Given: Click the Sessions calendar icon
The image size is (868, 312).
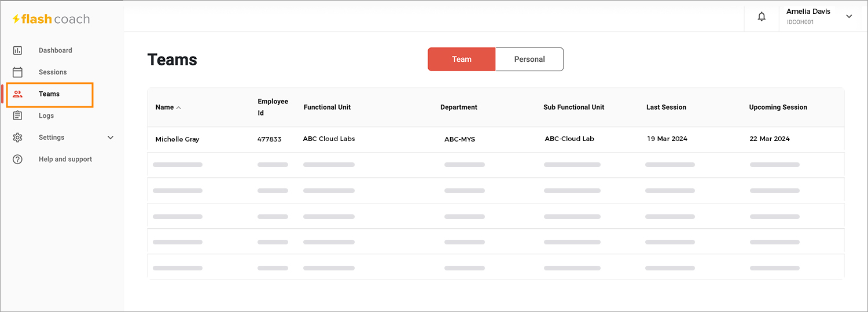Looking at the screenshot, I should coord(17,72).
